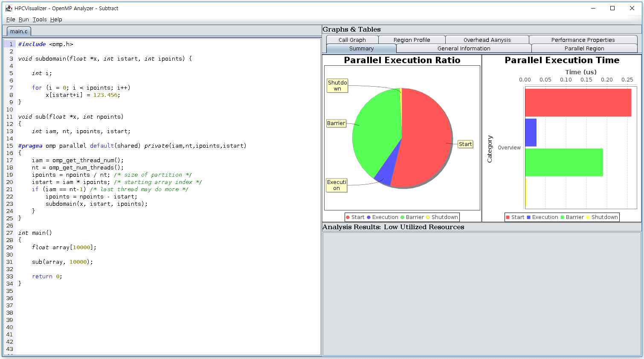Click the red Start bar in time chart
The image size is (644, 359).
click(x=578, y=102)
